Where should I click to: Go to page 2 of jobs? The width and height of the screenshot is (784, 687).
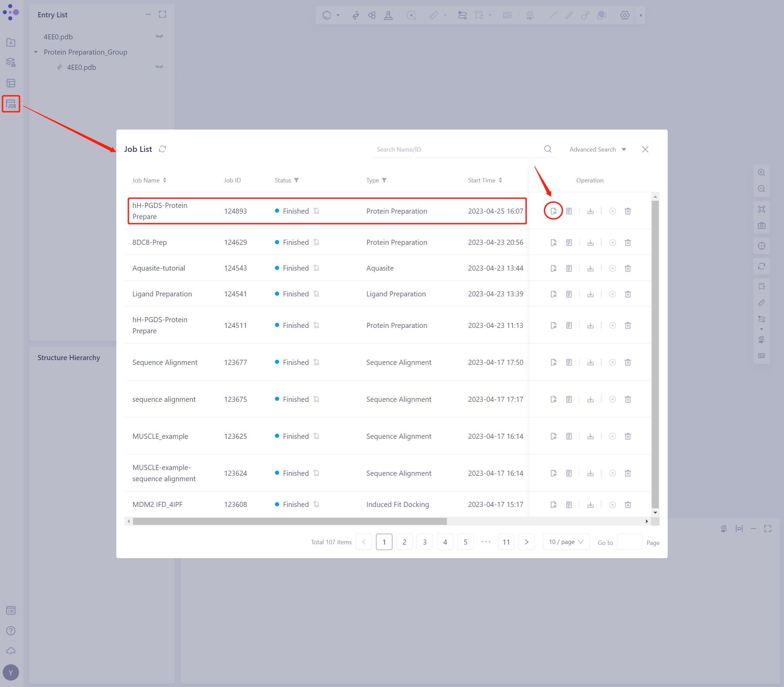(404, 542)
